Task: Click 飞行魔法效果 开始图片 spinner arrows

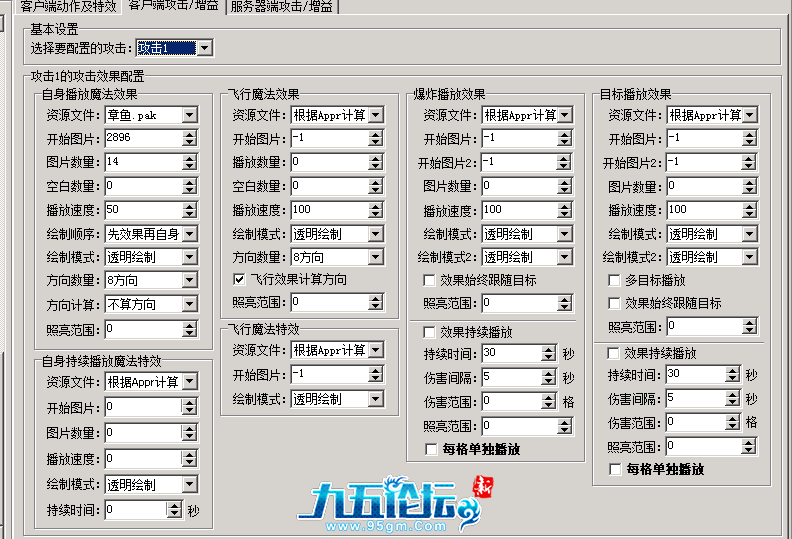Action: point(375,138)
